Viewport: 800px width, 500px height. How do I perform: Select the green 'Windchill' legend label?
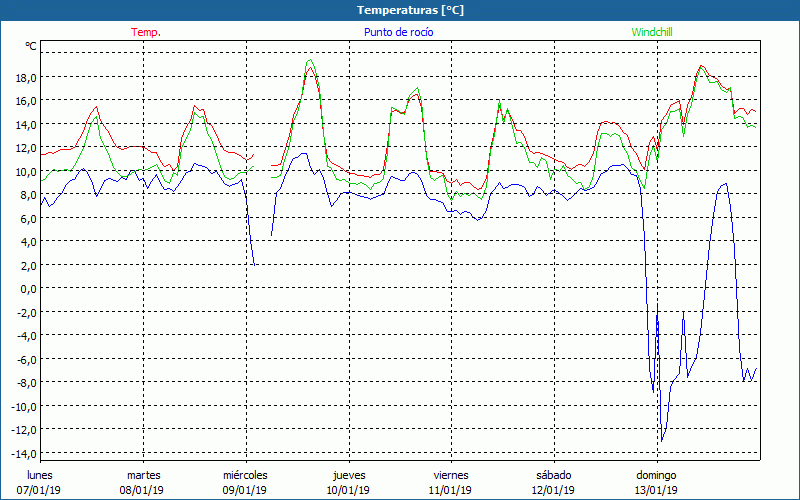652,32
